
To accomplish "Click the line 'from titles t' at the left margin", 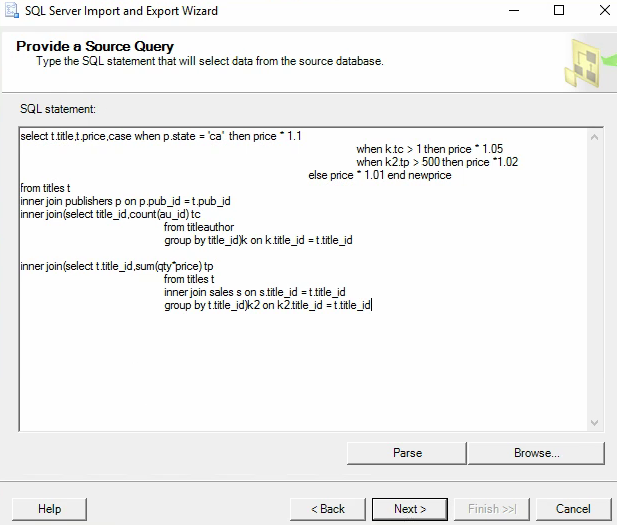I will point(45,188).
